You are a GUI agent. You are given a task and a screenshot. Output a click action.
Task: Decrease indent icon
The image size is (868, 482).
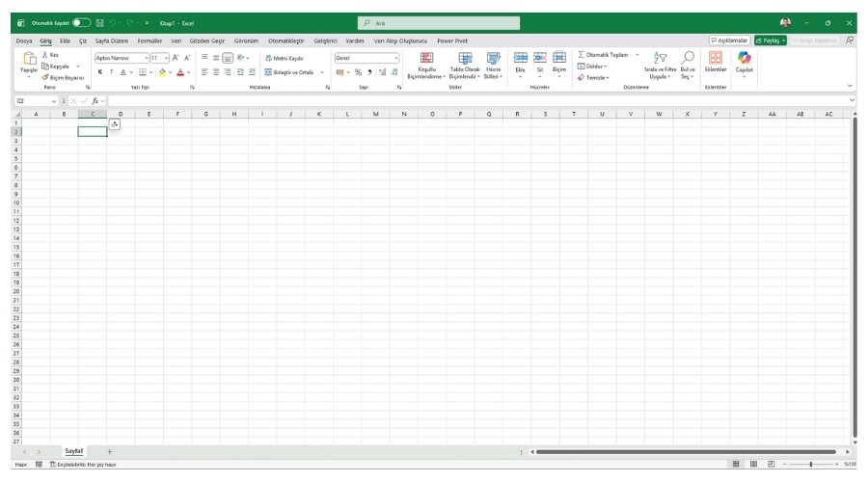click(x=240, y=72)
